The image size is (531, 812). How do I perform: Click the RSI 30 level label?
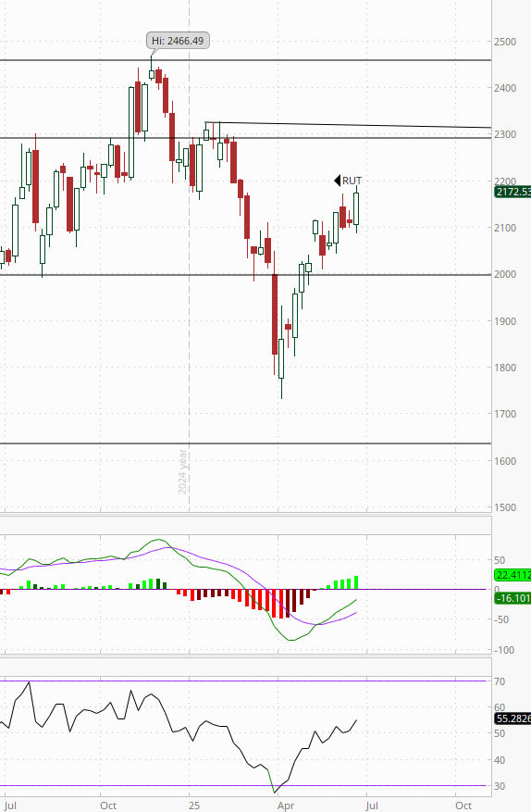[x=500, y=786]
